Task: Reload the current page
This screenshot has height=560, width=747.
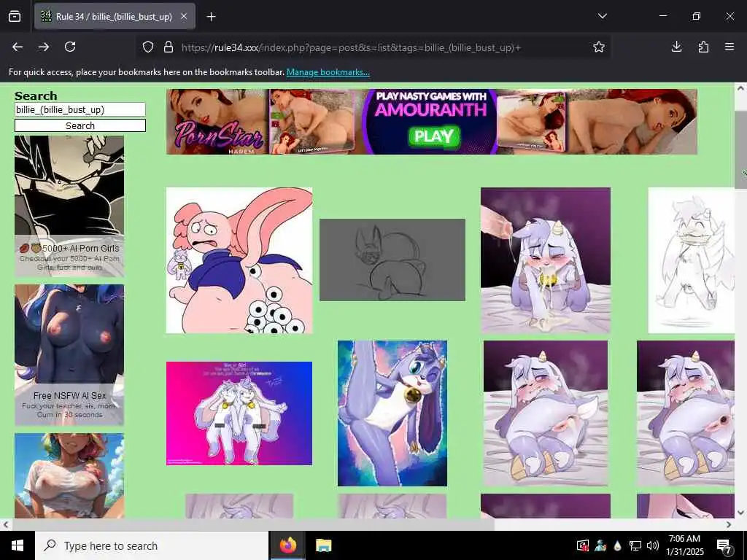Action: click(70, 47)
